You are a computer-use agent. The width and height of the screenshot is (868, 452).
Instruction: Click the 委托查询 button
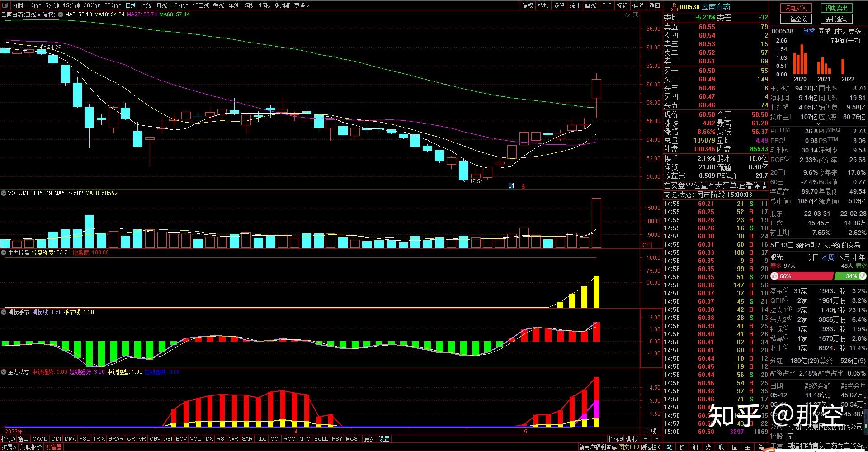point(836,19)
